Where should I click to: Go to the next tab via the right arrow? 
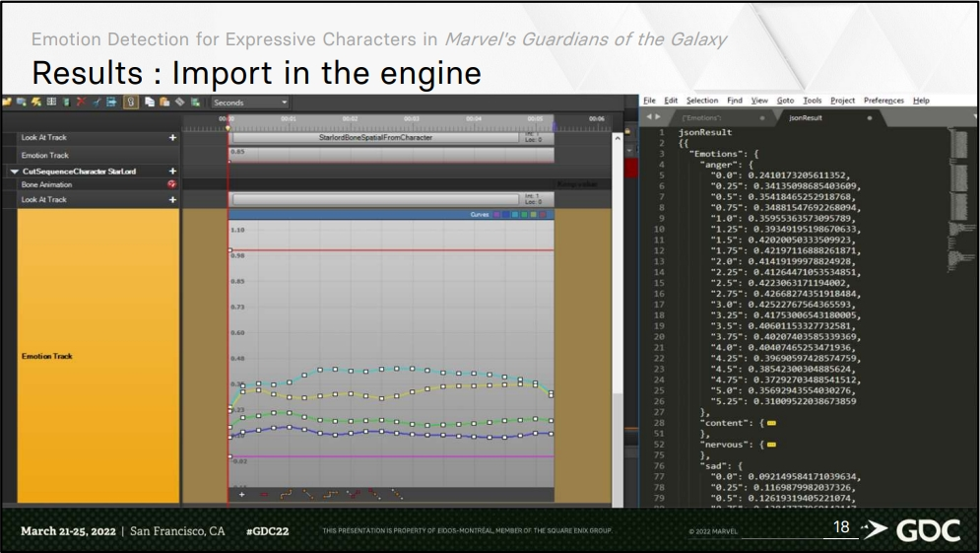(658, 117)
